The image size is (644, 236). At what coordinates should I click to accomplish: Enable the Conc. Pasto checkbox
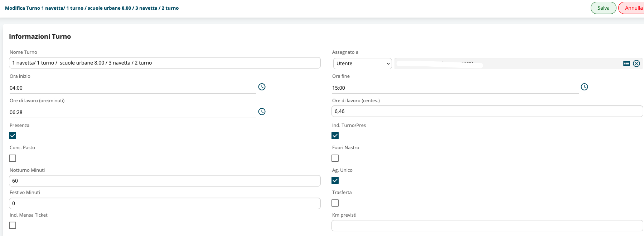click(x=13, y=158)
